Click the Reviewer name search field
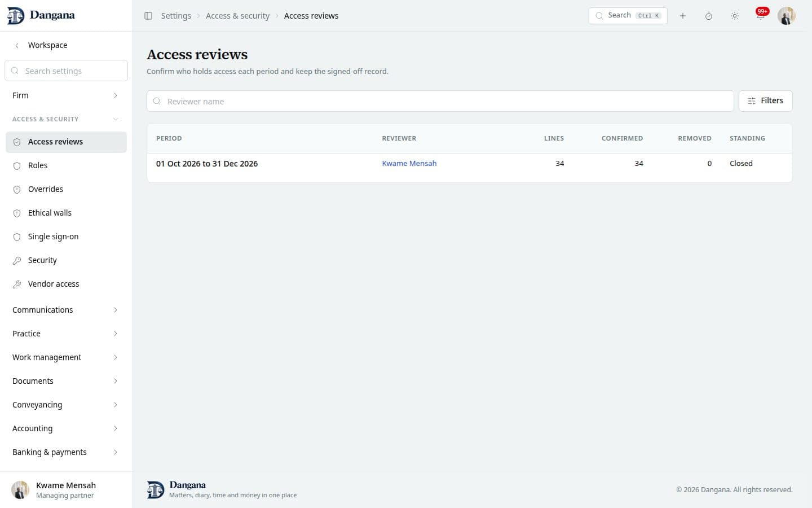This screenshot has height=508, width=812. pos(440,101)
